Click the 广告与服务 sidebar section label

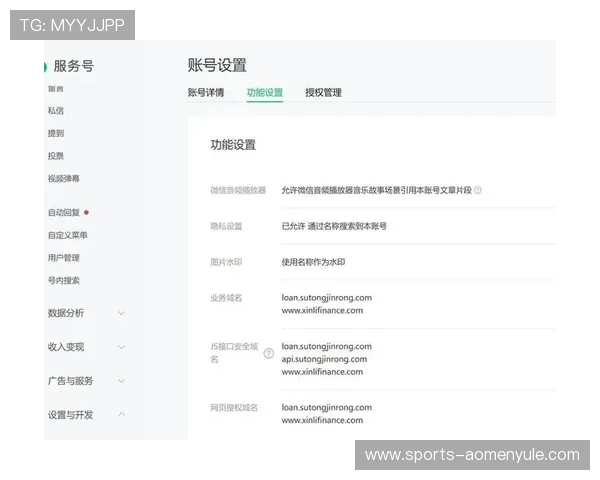(x=70, y=381)
